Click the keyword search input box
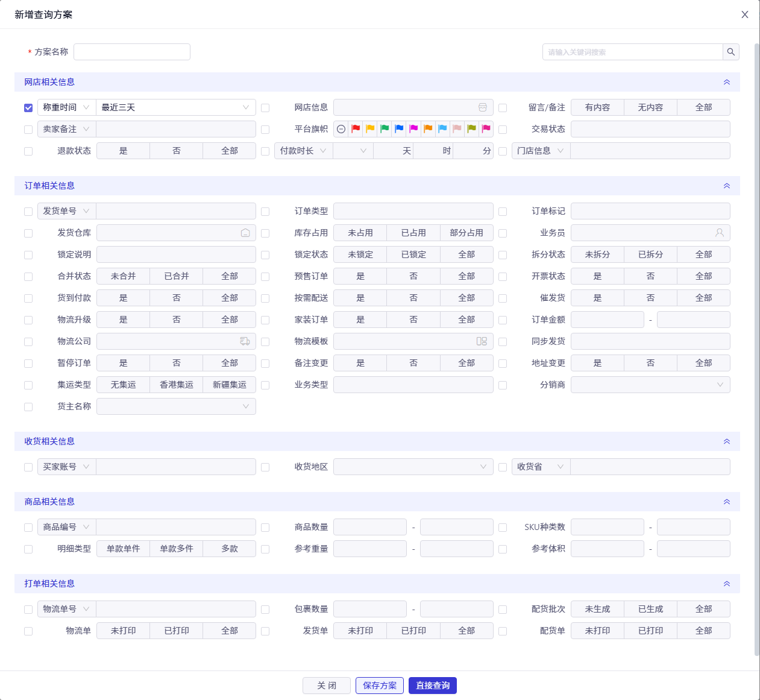760x700 pixels. pos(633,52)
